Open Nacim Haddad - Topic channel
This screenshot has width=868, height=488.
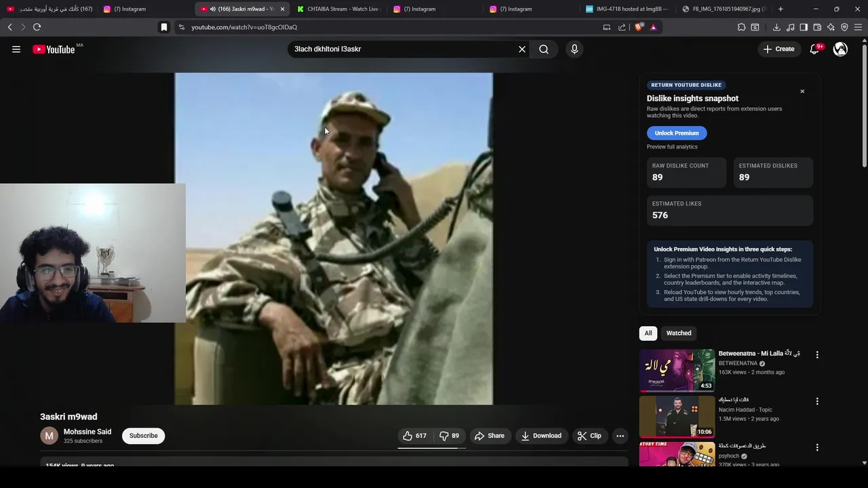745,409
